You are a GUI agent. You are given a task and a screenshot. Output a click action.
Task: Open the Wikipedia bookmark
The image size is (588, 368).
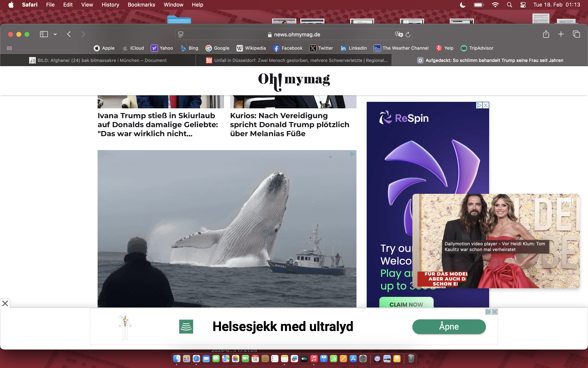(251, 48)
